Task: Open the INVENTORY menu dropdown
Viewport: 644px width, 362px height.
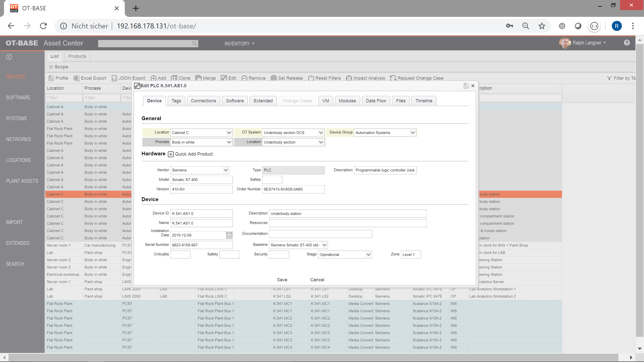Action: click(x=239, y=43)
